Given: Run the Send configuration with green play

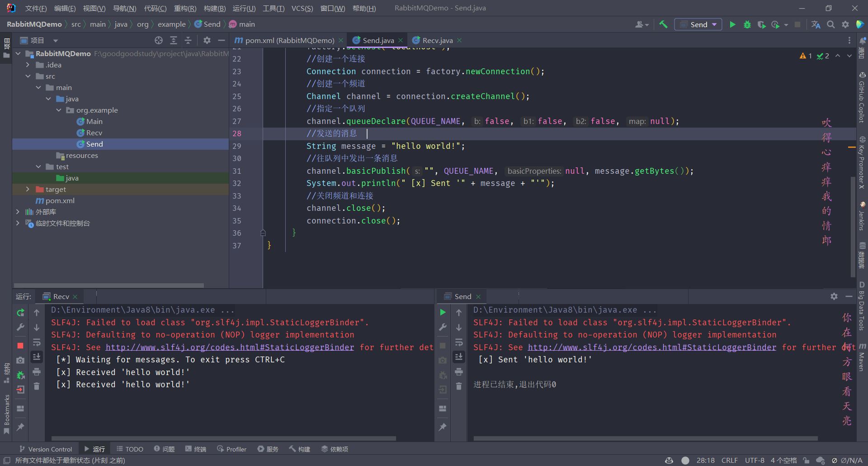Looking at the screenshot, I should click(733, 24).
